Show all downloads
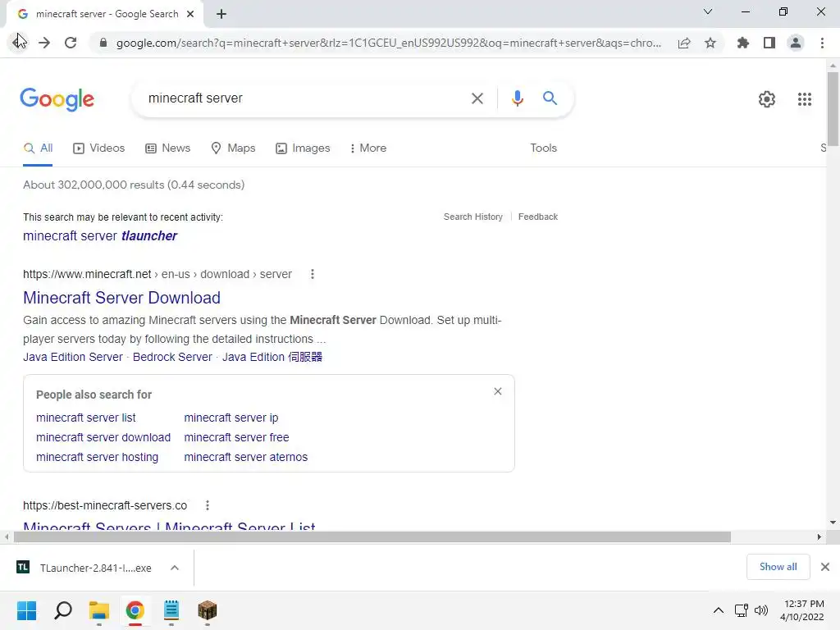The width and height of the screenshot is (840, 630). pyautogui.click(x=778, y=567)
